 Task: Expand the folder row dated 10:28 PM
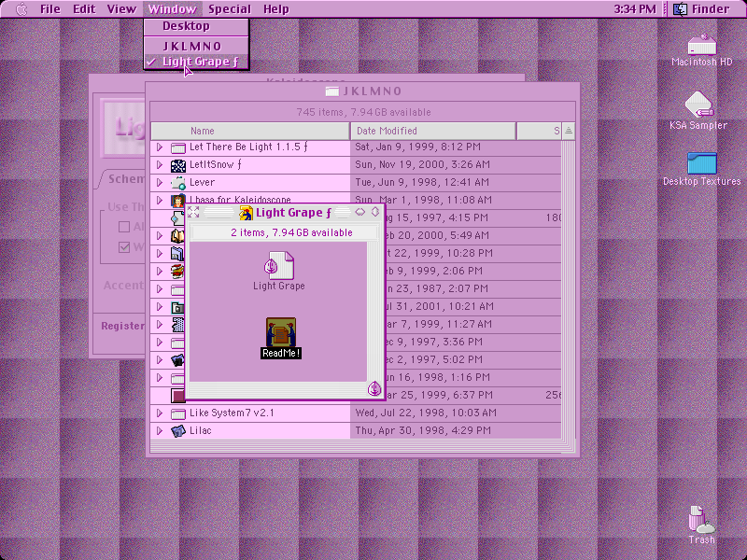[x=160, y=253]
